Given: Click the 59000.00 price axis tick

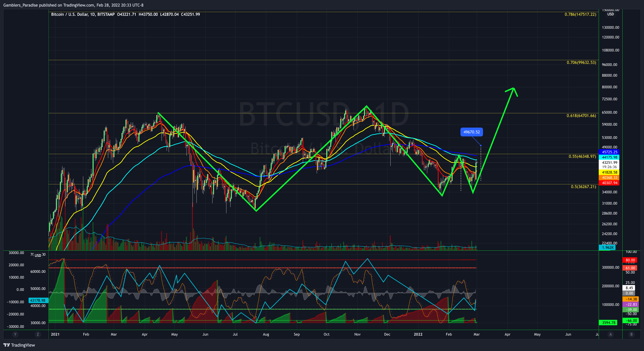Looking at the screenshot, I should pos(609,125).
